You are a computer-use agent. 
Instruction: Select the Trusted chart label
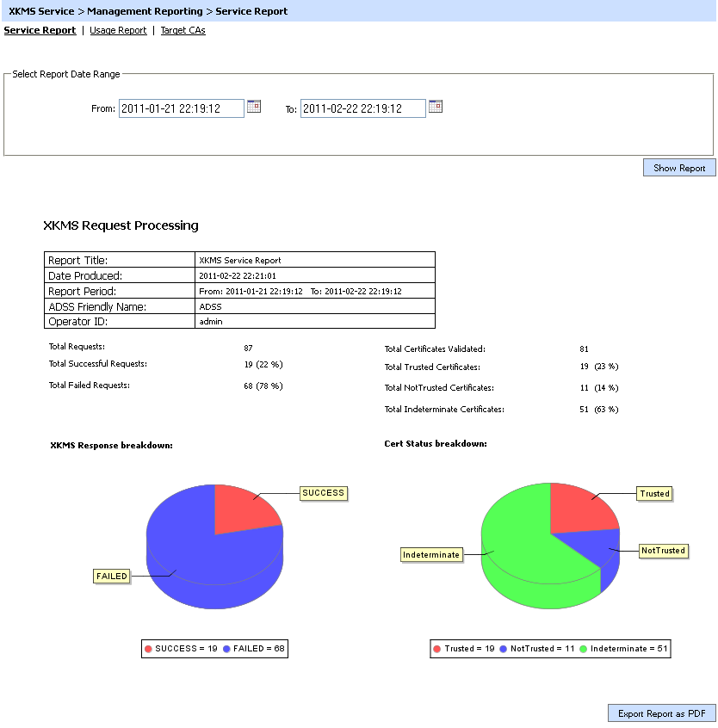click(x=654, y=494)
